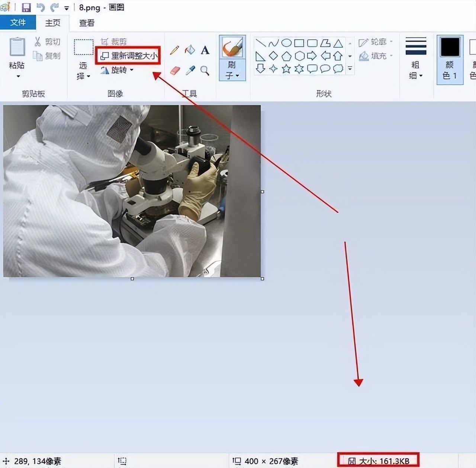Select the Pencil tool
Screen dimensions: 476x468
coord(174,50)
